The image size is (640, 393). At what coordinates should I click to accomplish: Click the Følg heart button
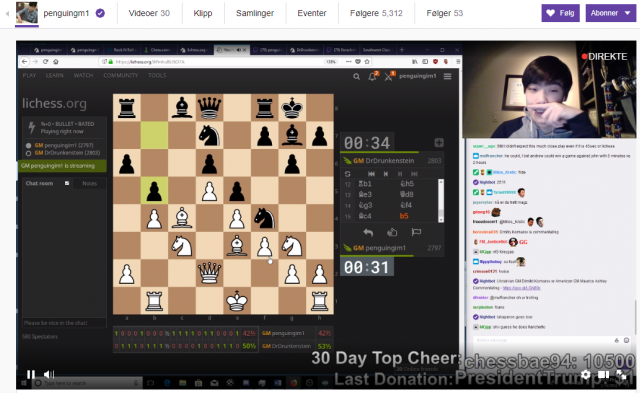pos(560,13)
